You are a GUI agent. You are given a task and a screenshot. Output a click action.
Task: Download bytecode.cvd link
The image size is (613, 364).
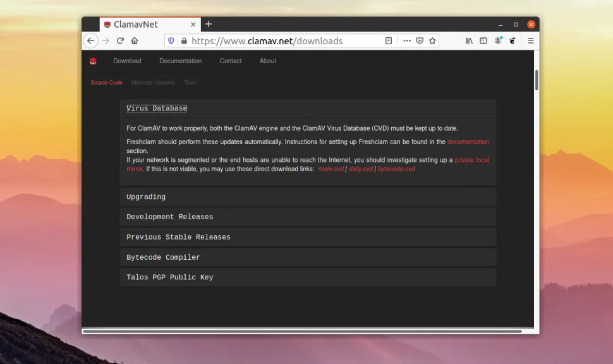tap(396, 169)
